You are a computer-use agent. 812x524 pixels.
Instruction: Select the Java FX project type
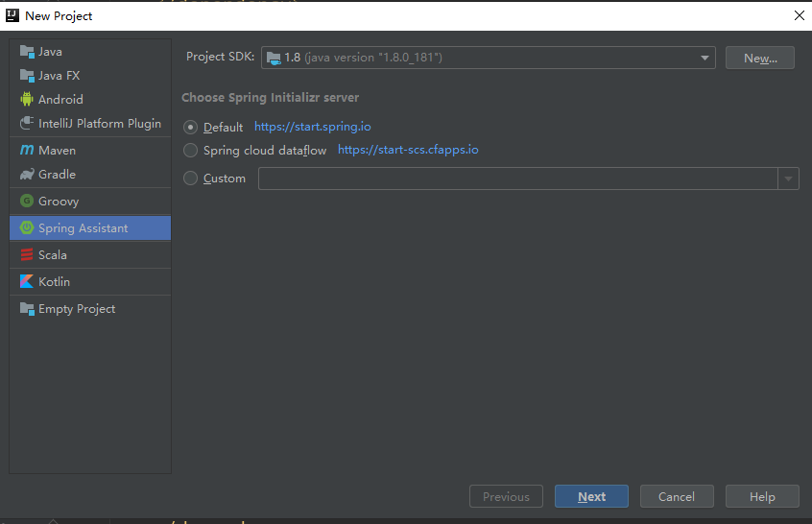pyautogui.click(x=90, y=75)
